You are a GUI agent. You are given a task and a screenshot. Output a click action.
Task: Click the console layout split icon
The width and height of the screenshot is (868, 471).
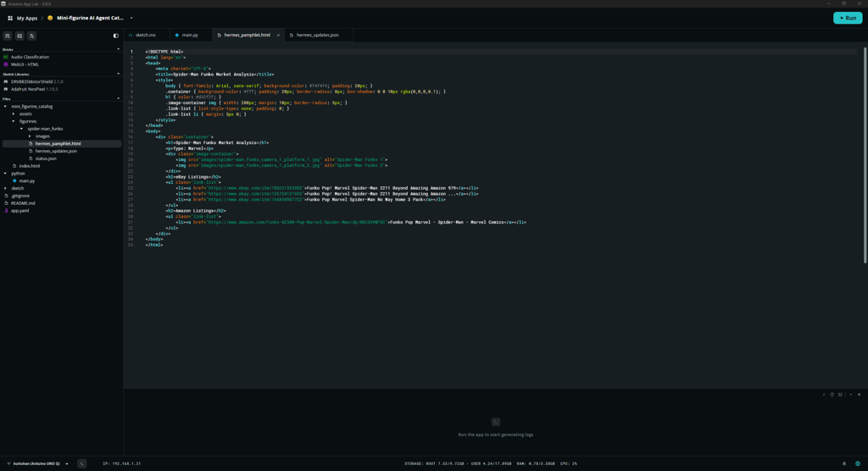[x=840, y=395]
